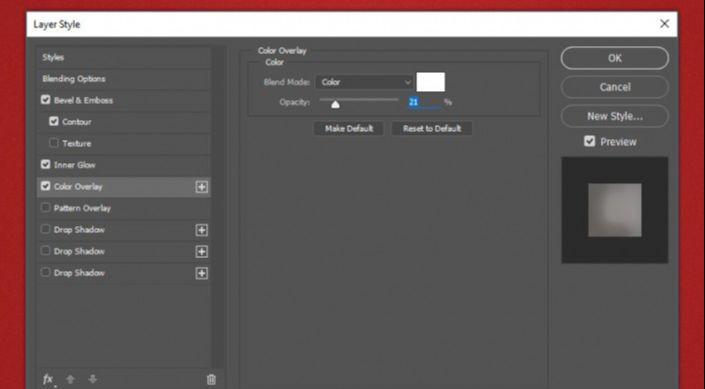Click the move effect up arrow
This screenshot has width=705, height=389.
pos(70,380)
